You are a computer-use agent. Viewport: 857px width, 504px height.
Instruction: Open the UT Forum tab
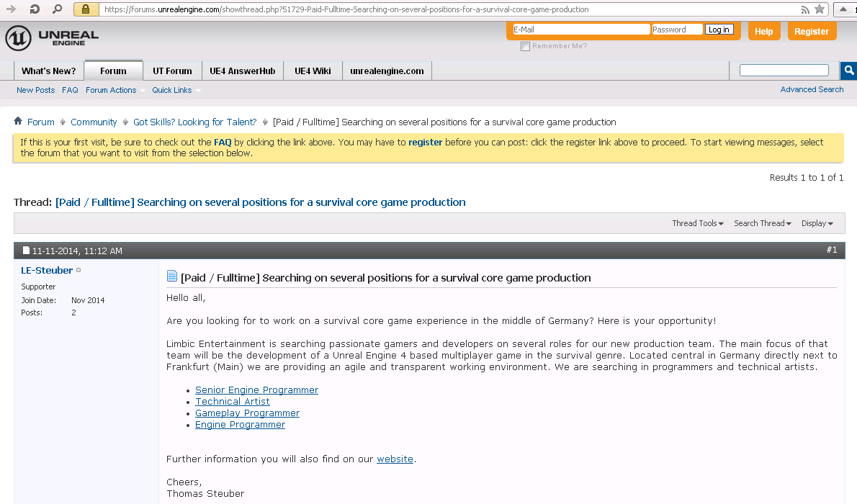coord(172,71)
